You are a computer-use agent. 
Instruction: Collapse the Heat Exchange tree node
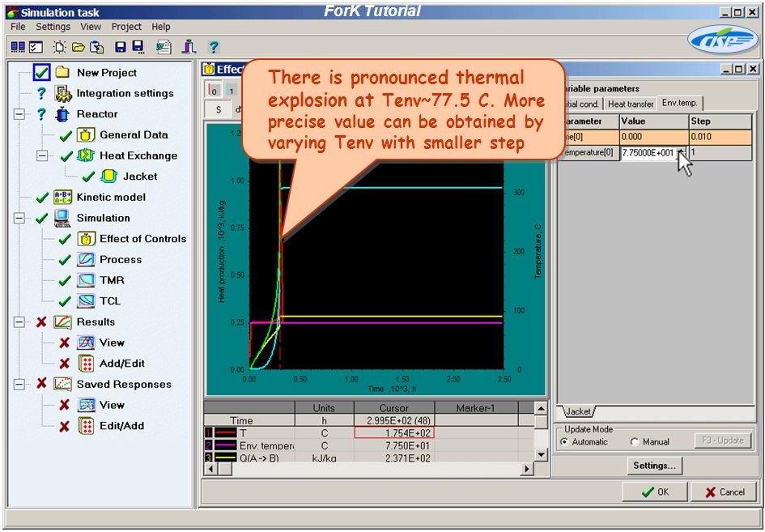click(x=42, y=155)
